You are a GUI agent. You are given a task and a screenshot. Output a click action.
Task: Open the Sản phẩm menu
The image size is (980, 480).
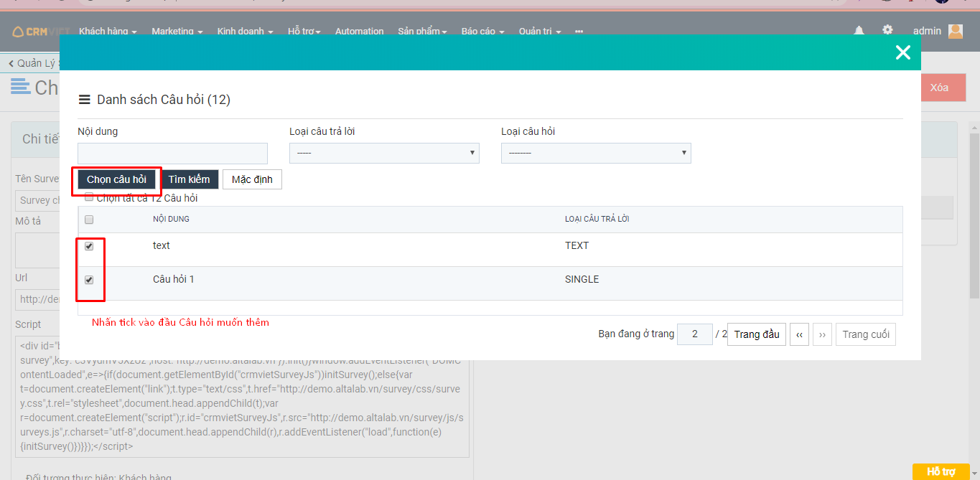tap(423, 32)
